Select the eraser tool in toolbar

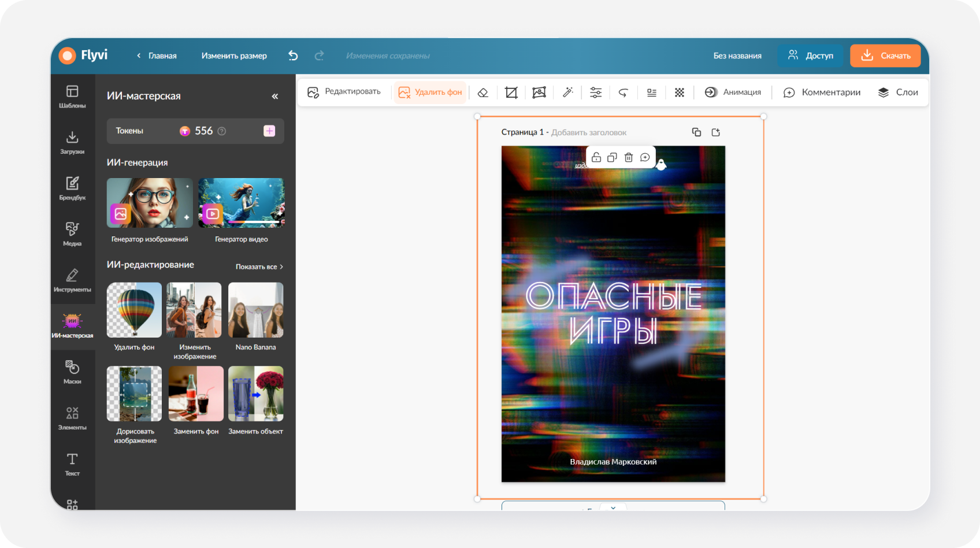point(483,92)
